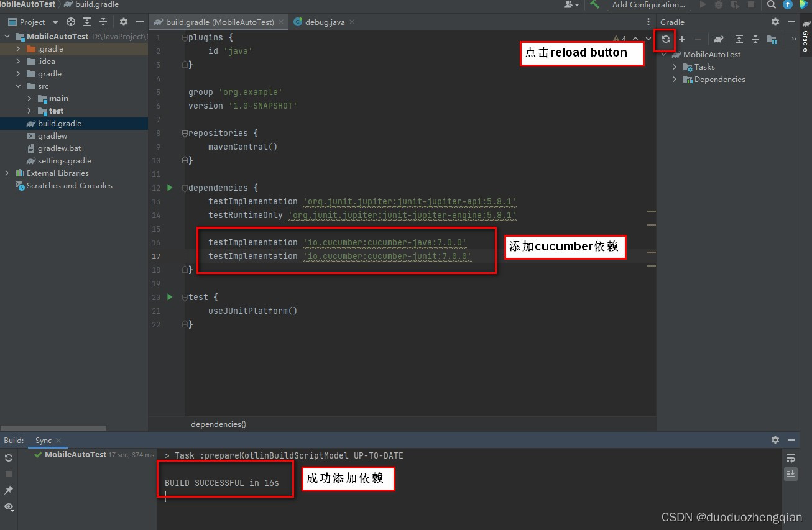Collapse the src folder in Project view
Image resolution: width=812 pixels, height=530 pixels.
click(17, 86)
